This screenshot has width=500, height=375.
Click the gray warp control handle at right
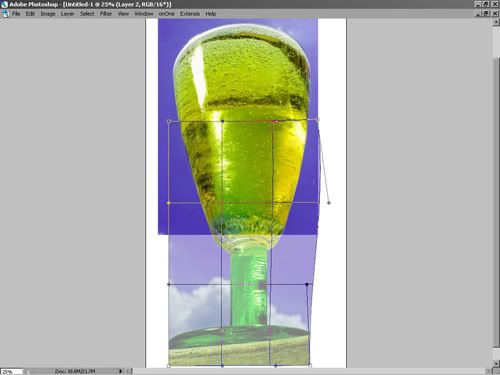[x=329, y=203]
